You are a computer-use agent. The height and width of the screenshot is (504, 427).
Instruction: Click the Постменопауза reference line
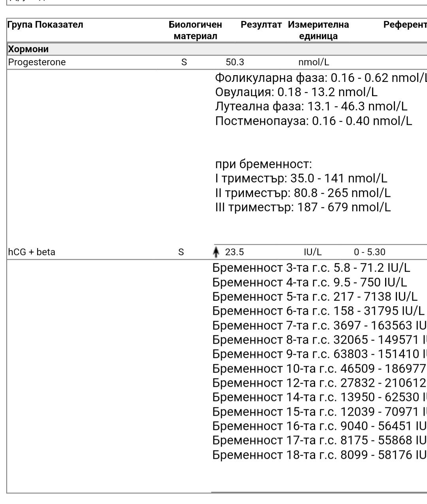click(x=313, y=121)
